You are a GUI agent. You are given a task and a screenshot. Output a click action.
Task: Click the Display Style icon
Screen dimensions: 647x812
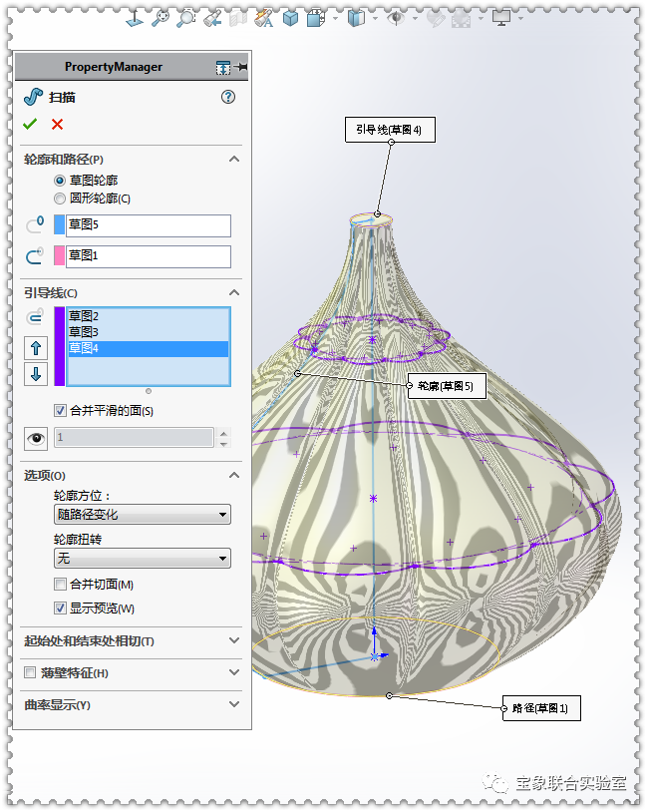pos(316,18)
